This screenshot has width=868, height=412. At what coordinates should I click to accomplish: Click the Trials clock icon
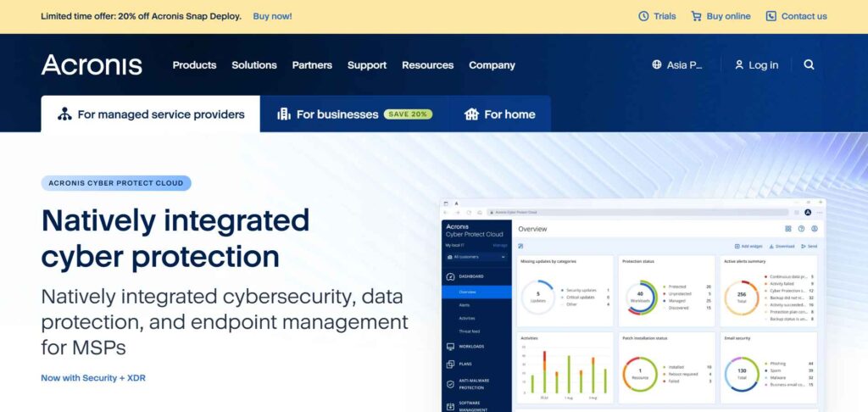click(x=643, y=16)
